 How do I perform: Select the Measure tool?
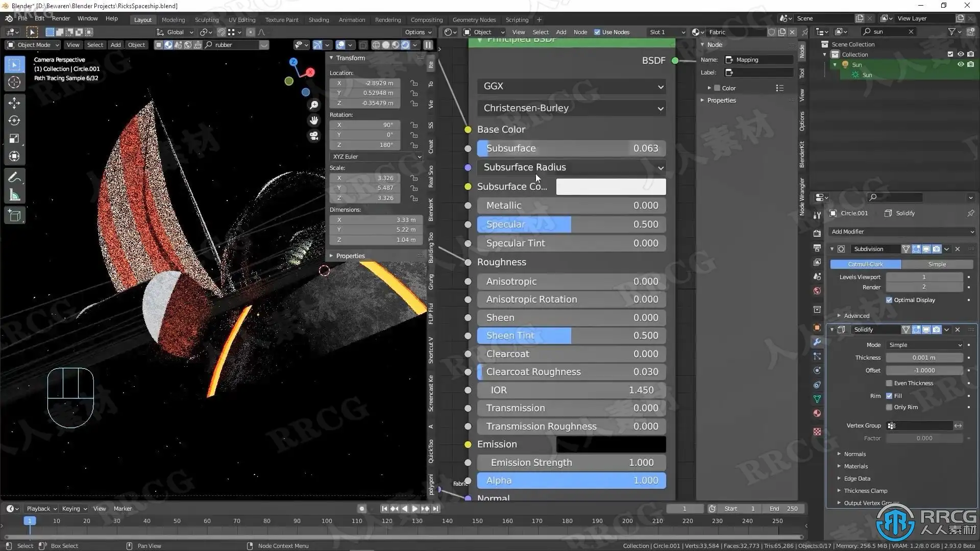pos(14,195)
